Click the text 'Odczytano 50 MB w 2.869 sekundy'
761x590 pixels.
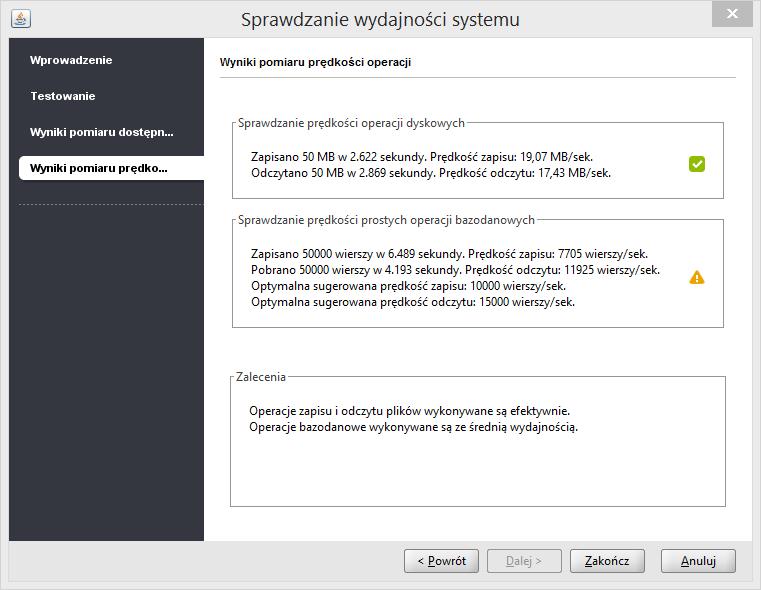click(x=343, y=173)
